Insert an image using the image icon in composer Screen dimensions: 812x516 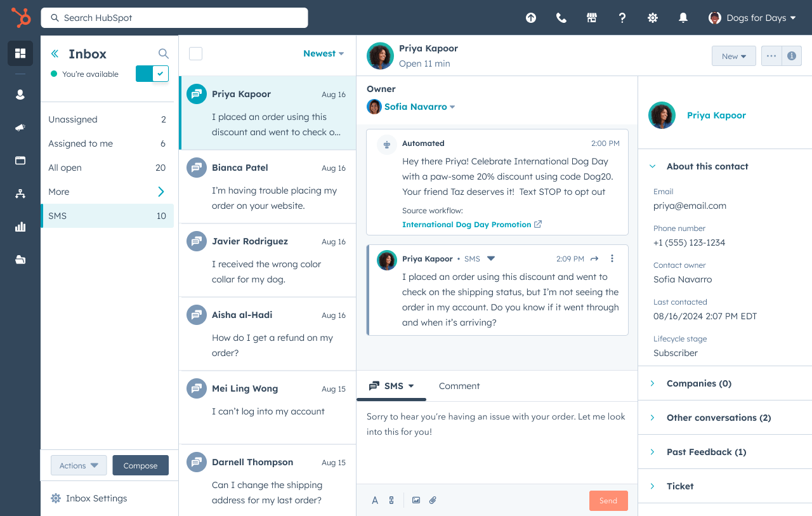[416, 500]
